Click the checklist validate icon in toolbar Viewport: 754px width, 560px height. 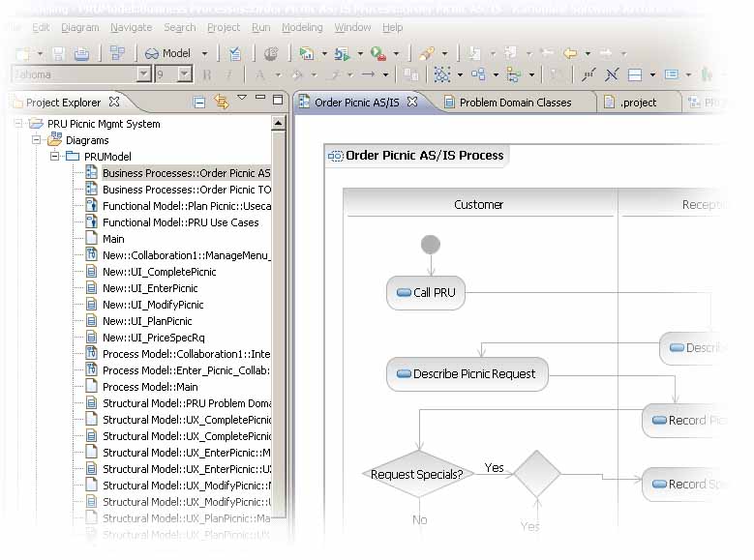tap(234, 53)
